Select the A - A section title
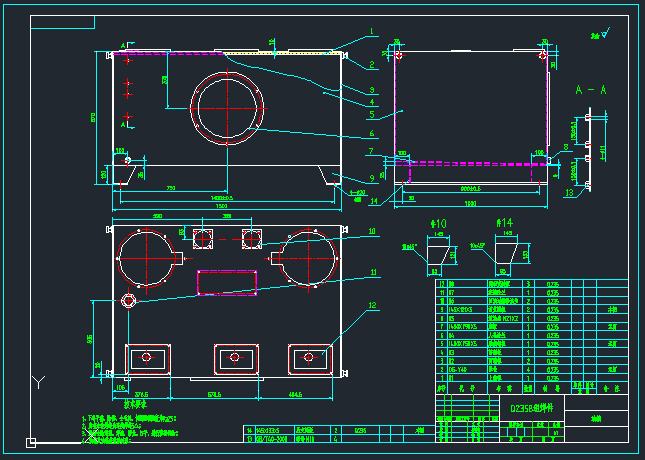The height and width of the screenshot is (460, 645). click(591, 90)
